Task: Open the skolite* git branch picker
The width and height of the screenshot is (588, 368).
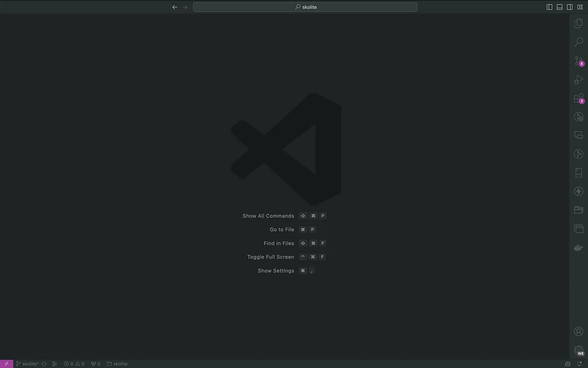Action: (x=27, y=364)
